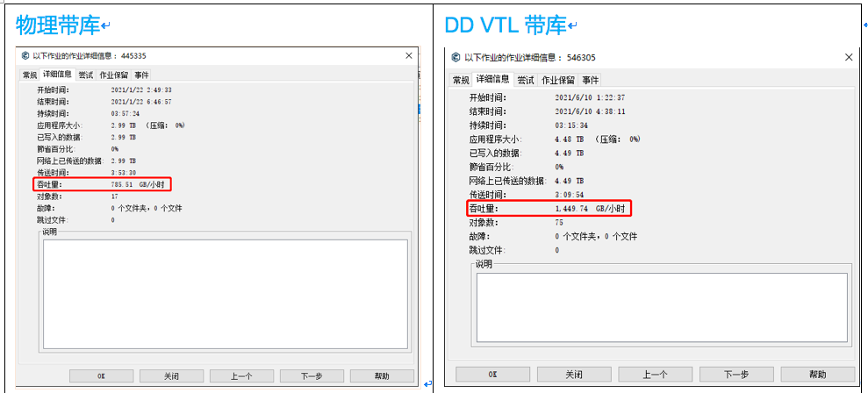Screen dimensions: 868x393
Task: Select end time 2021/6/10 4:38:11
Action: point(590,111)
